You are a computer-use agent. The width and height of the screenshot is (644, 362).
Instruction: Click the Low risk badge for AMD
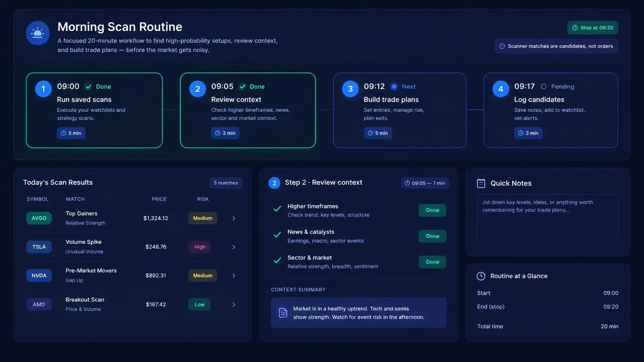pos(200,304)
